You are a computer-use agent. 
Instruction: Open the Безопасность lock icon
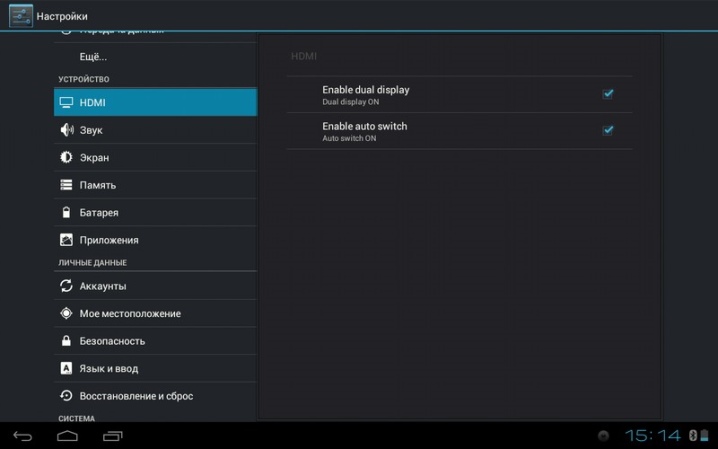click(66, 341)
